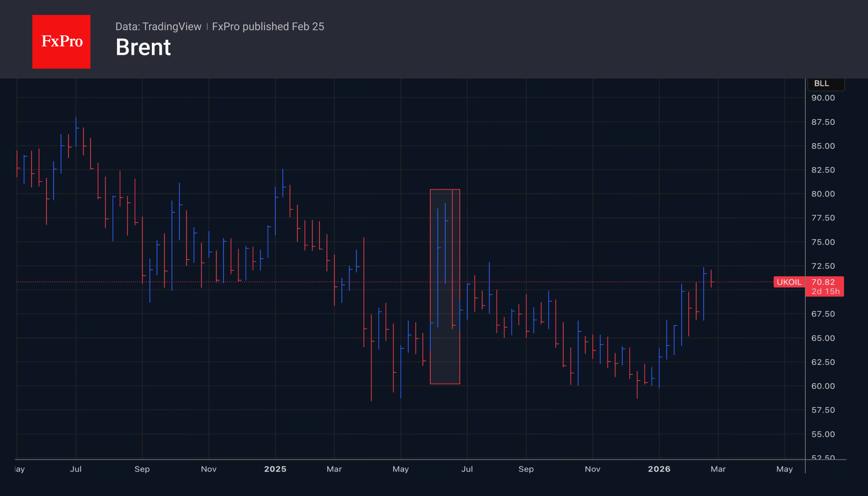The height and width of the screenshot is (496, 868).
Task: Click the first Sep label on the time axis
Action: click(142, 469)
